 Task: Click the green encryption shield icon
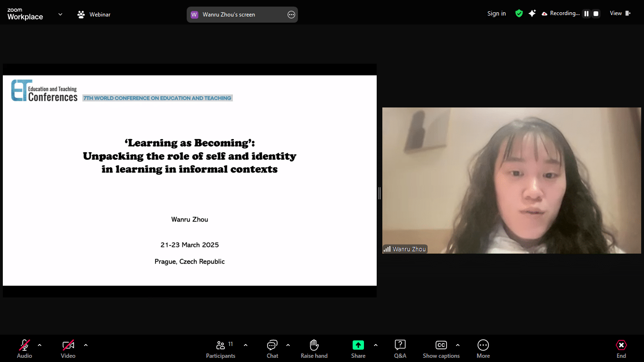[x=519, y=14]
